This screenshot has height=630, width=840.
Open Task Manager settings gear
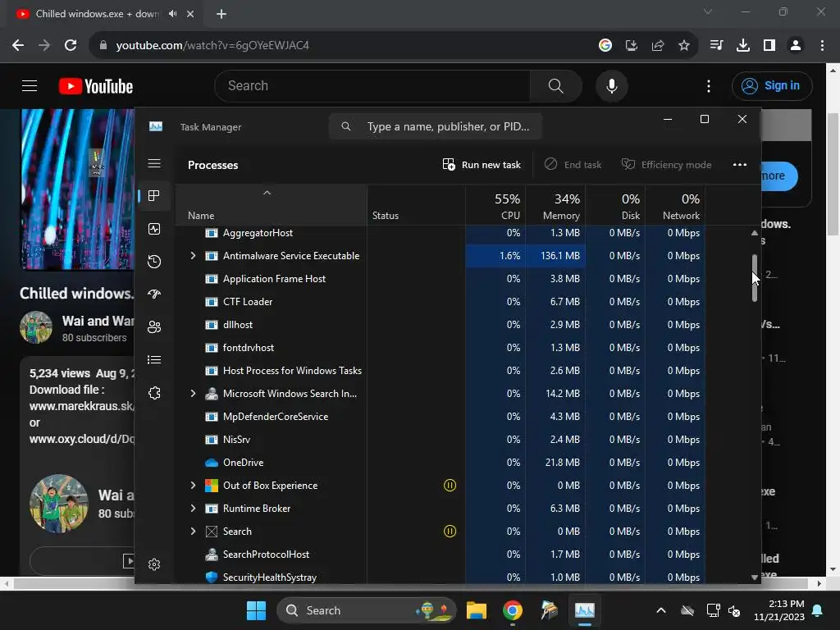point(154,564)
